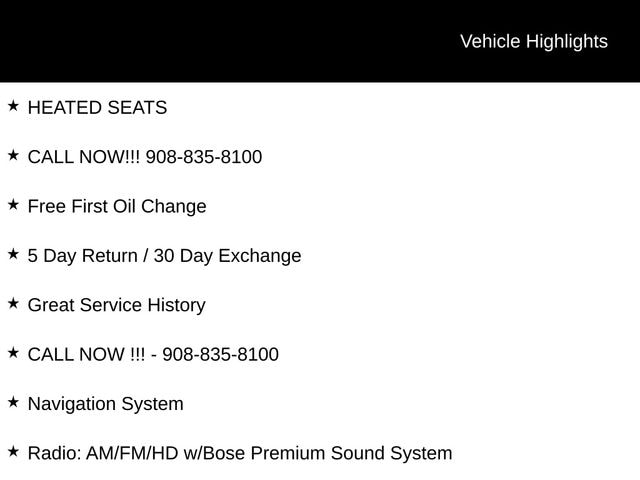Click the Bose Premium Sound System radio line

click(240, 453)
